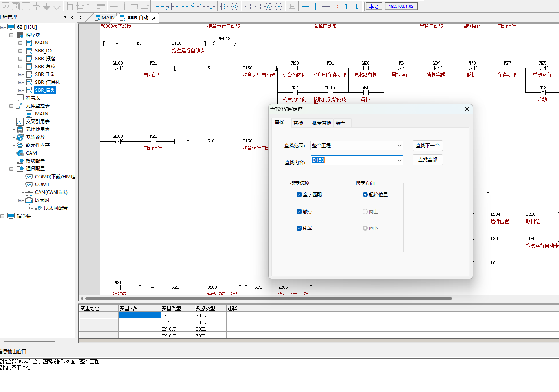Insert a normally closed contact from toolbar
Viewport: 559px width, 392px height.
(170, 6)
